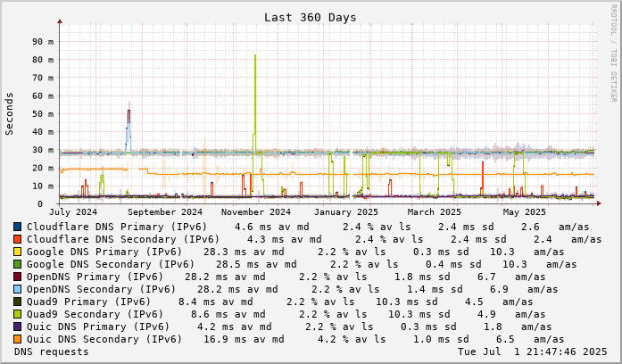Click the '50 m' y-axis tick label
The width and height of the screenshot is (622, 364).
pos(43,114)
